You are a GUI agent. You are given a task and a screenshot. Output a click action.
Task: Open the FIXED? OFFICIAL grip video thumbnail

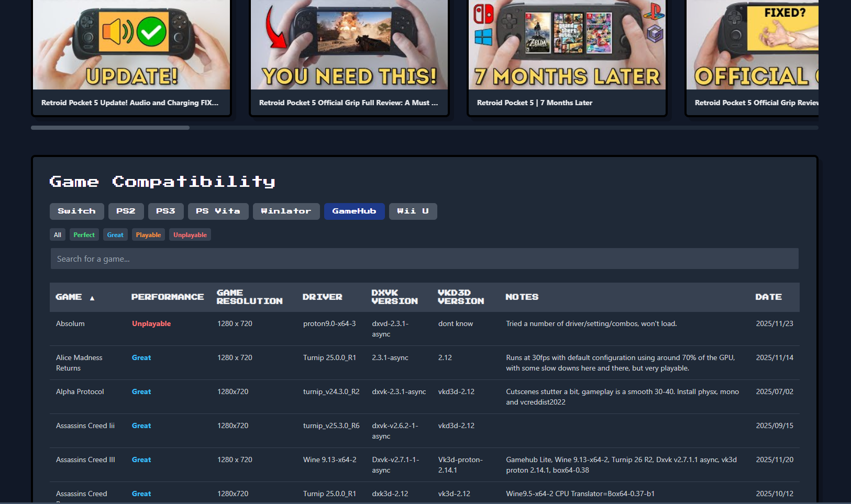pyautogui.click(x=753, y=44)
